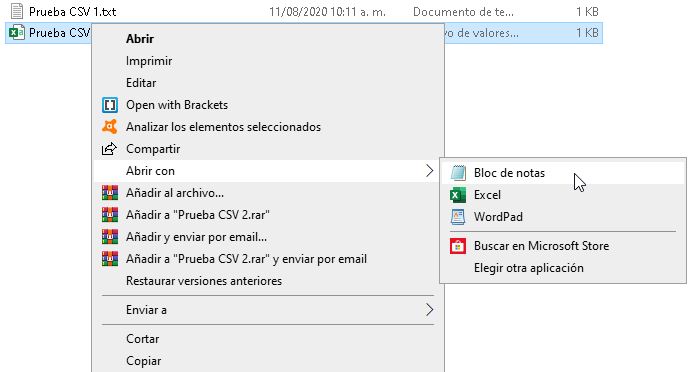Expand arrow next to Abrir con
The image size is (699, 372).
coord(429,171)
